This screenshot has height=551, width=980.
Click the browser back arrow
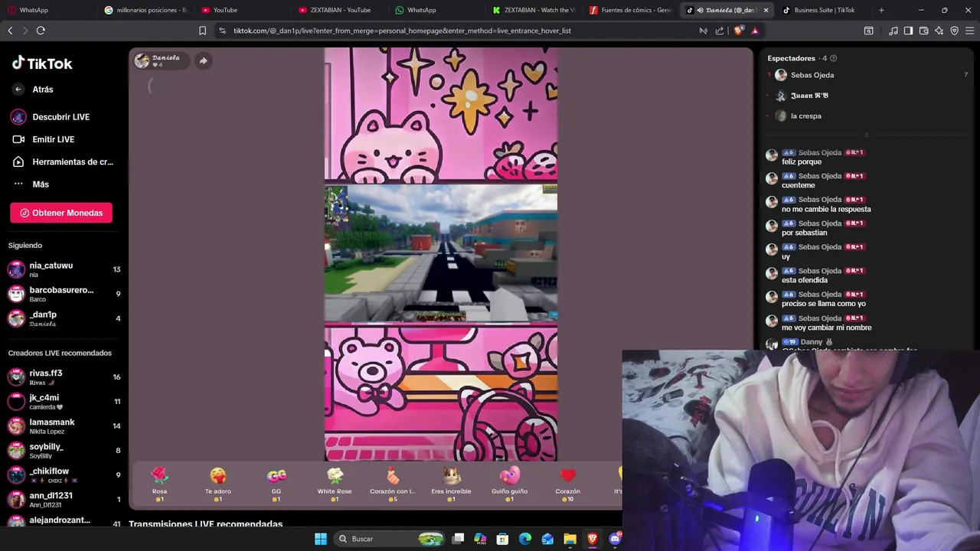tap(10, 31)
